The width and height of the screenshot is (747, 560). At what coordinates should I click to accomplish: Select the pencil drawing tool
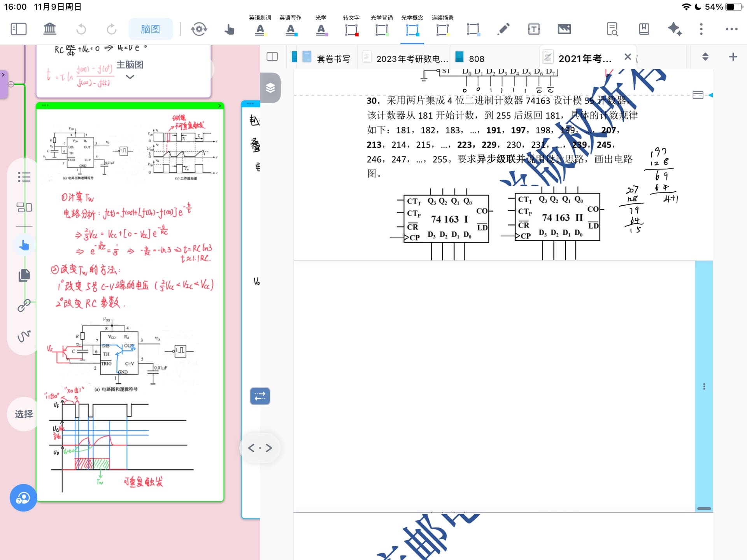(x=503, y=29)
